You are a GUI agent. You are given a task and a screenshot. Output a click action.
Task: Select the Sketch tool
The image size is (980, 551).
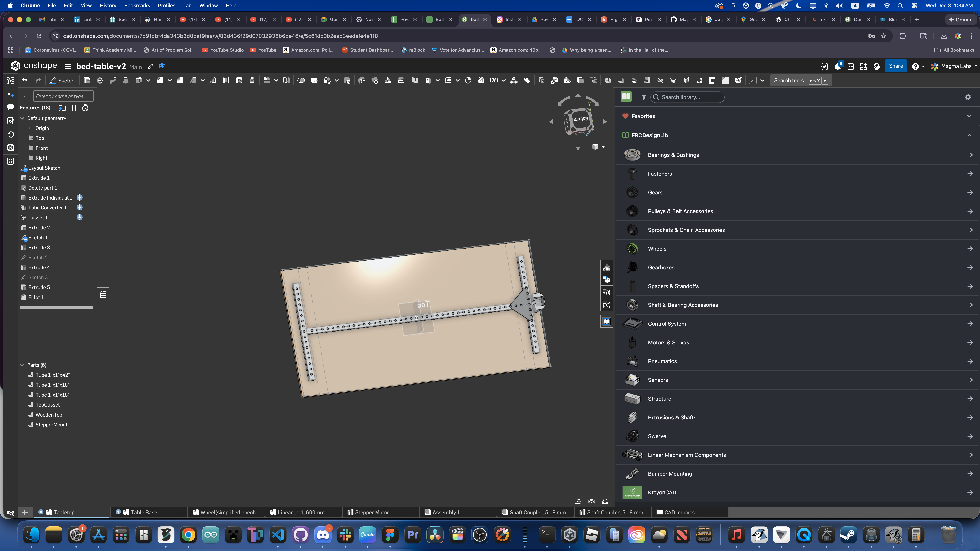tap(62, 80)
